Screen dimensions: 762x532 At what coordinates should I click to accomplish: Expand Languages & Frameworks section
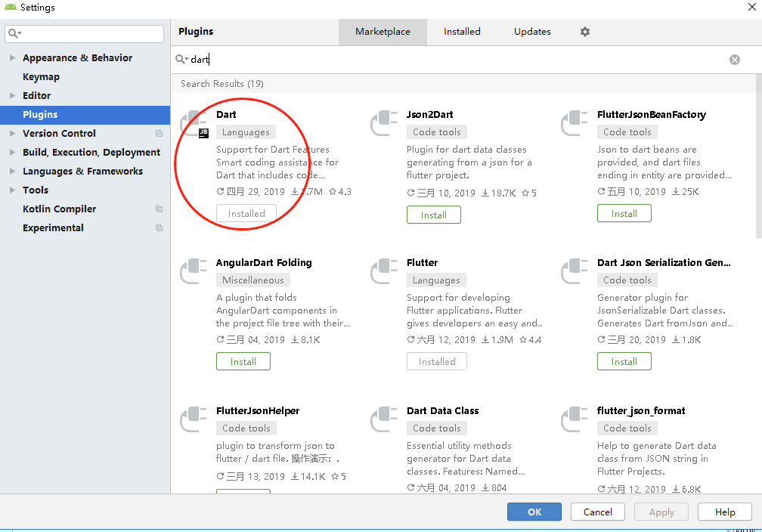[12, 171]
